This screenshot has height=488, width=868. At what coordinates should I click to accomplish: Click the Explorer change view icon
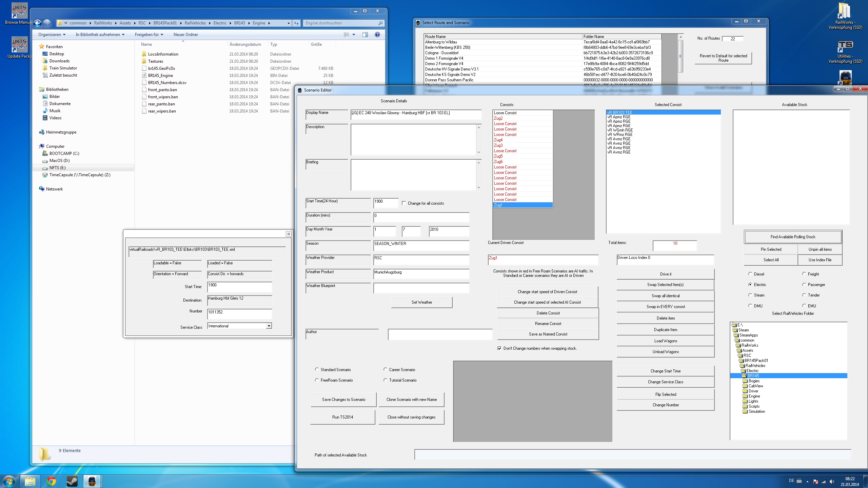point(346,35)
